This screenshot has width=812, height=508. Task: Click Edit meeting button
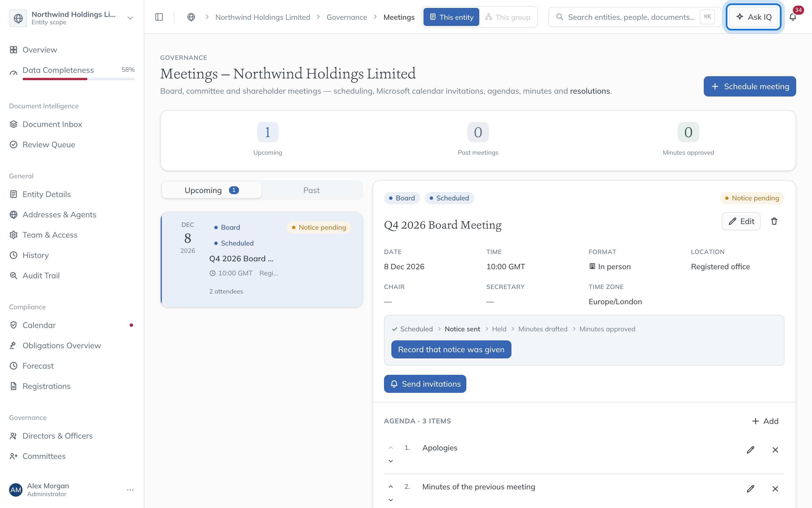(x=741, y=221)
